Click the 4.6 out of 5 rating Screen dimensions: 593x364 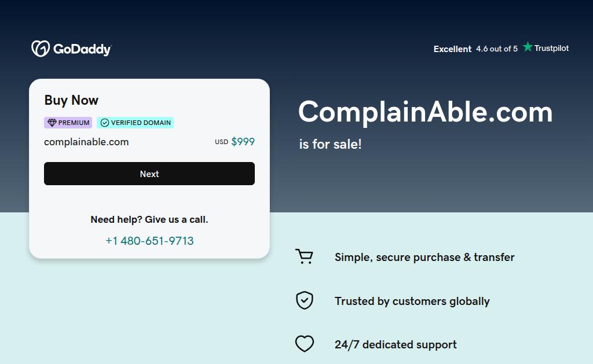coord(497,49)
